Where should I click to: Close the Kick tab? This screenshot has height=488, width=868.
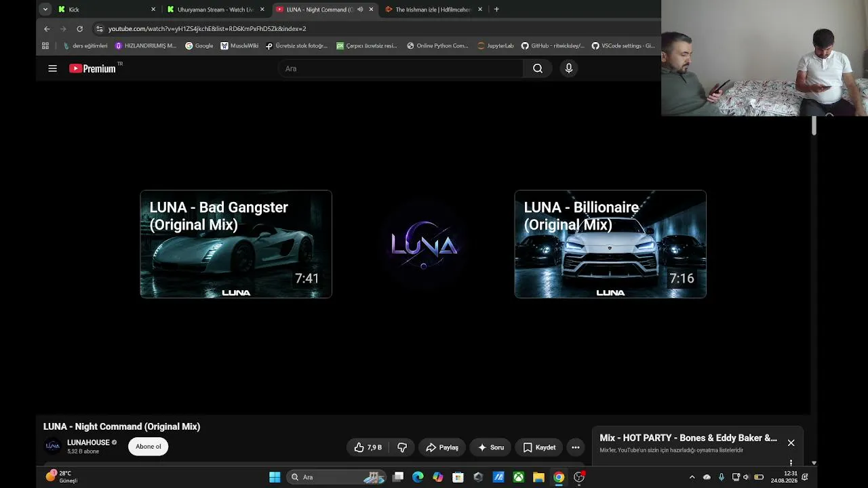point(153,9)
